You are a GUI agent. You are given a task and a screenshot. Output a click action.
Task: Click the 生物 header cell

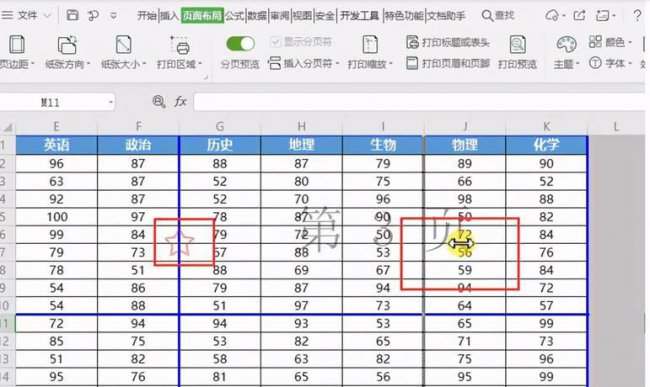click(x=383, y=145)
